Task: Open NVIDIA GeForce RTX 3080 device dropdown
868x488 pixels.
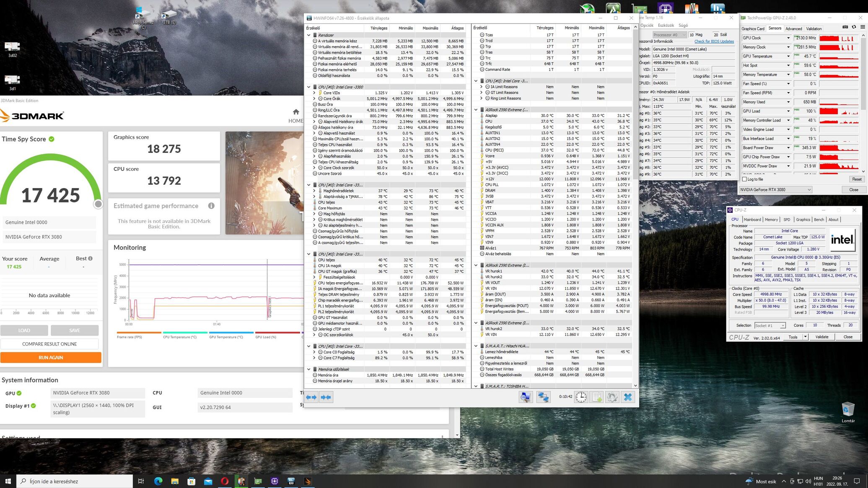Action: (809, 190)
